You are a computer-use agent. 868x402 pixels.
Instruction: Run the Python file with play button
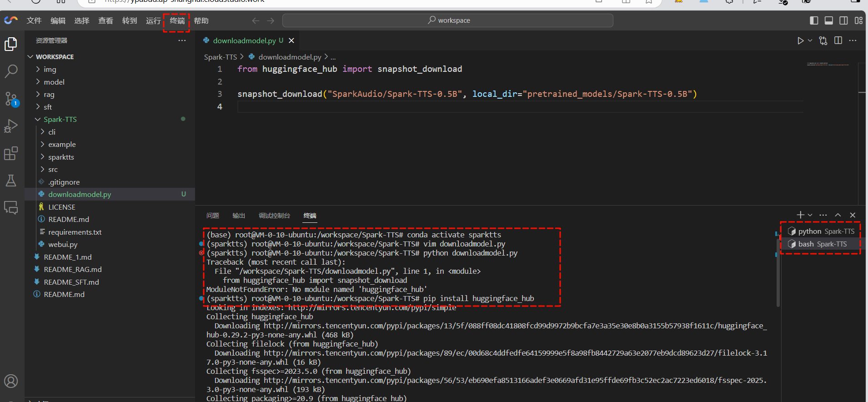800,40
